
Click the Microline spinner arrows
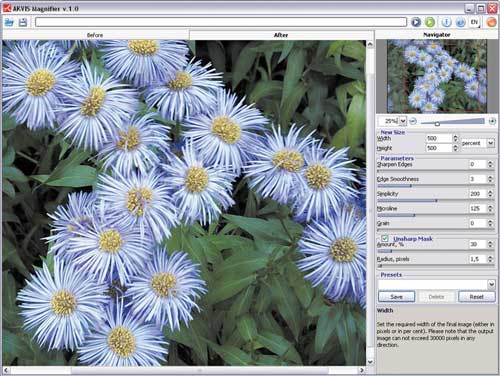pyautogui.click(x=490, y=208)
